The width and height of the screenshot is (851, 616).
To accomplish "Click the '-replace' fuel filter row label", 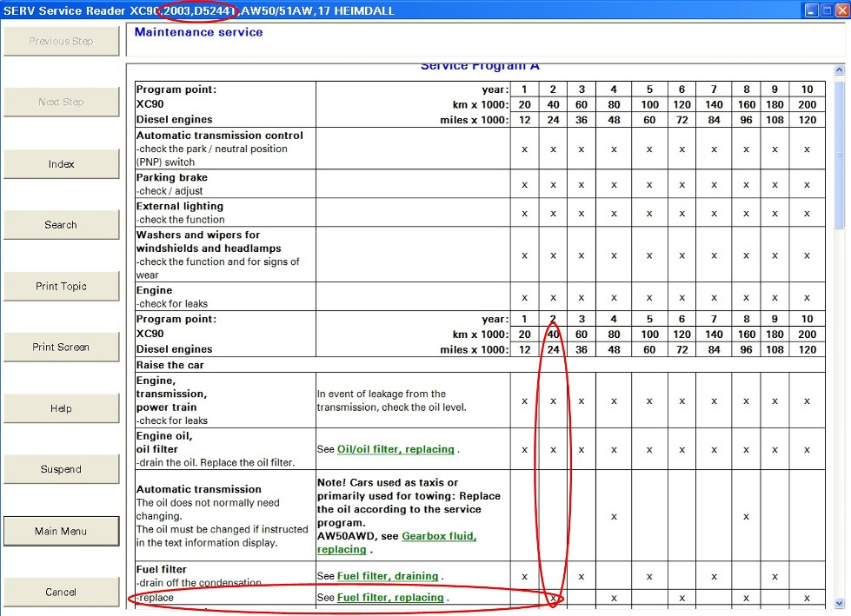I will [x=156, y=598].
